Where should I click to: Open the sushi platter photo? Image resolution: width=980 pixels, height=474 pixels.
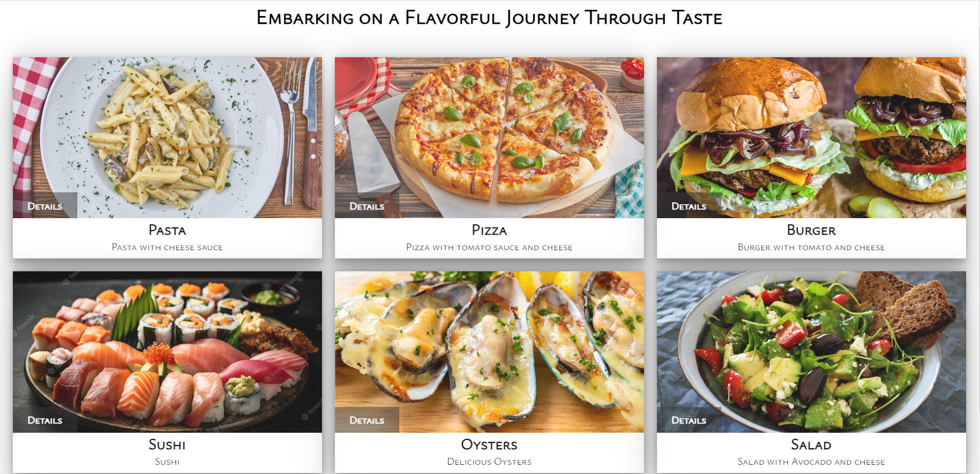[167, 346]
